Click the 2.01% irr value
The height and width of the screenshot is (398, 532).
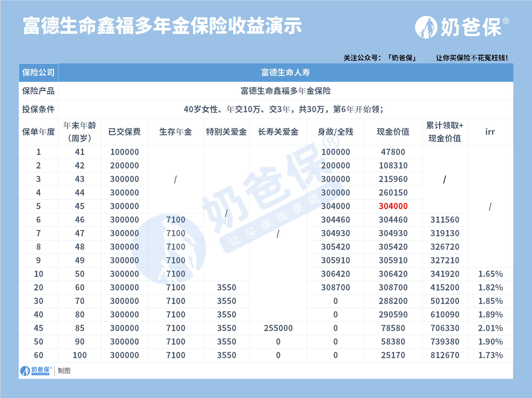pos(490,328)
